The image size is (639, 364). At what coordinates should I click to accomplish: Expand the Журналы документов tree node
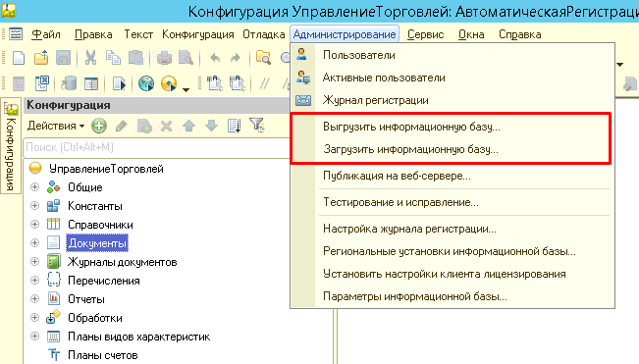[x=35, y=261]
